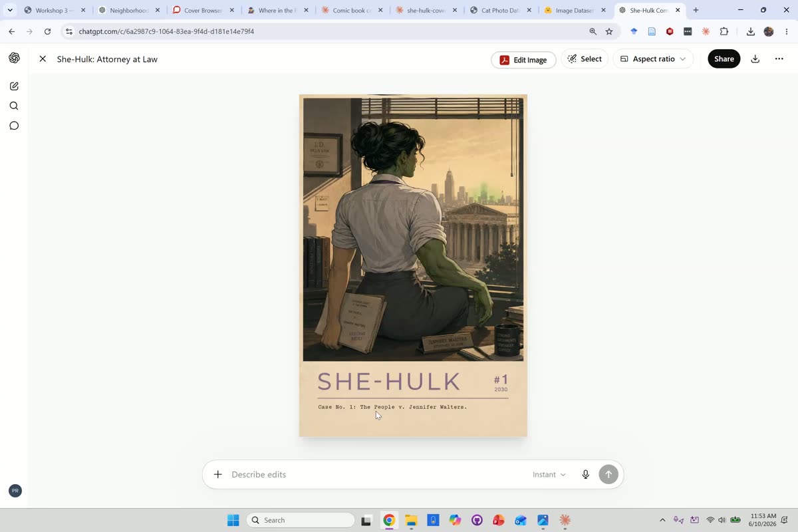Open the Windows Start menu

(x=233, y=520)
